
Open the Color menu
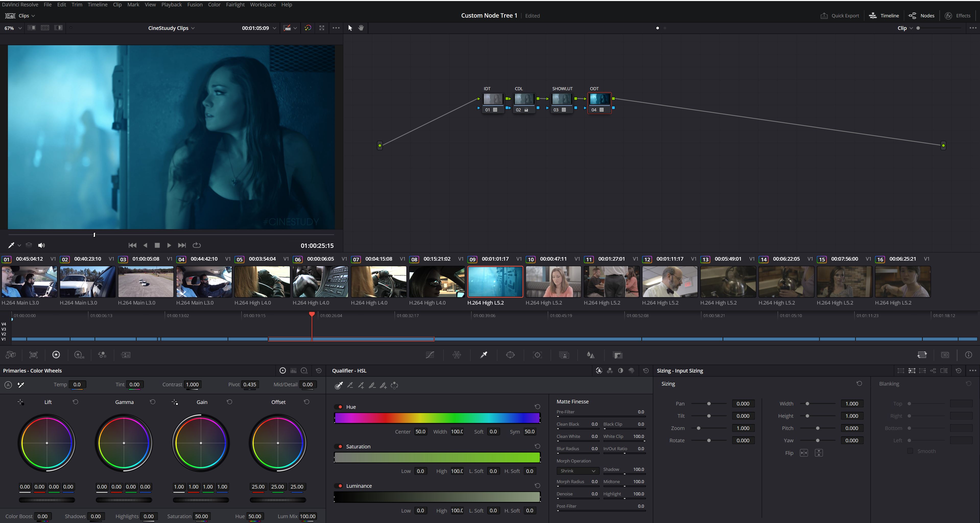[x=214, y=5]
